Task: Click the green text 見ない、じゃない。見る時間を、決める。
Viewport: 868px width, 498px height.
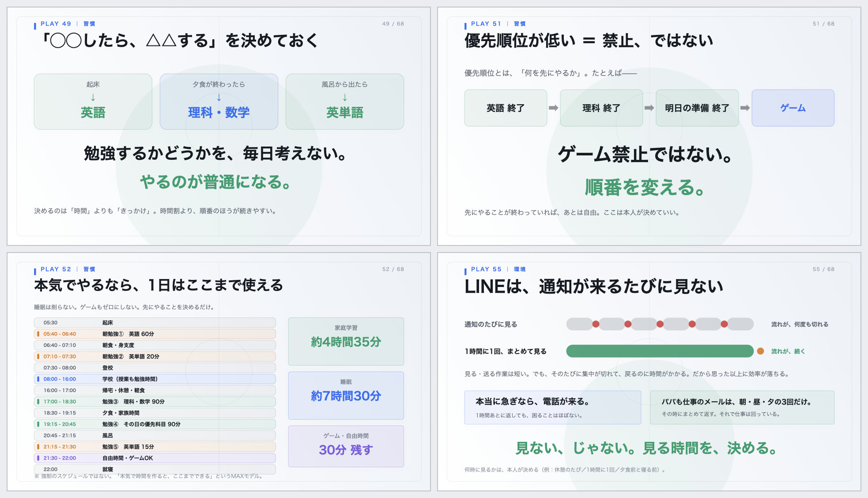Action: pos(647,448)
